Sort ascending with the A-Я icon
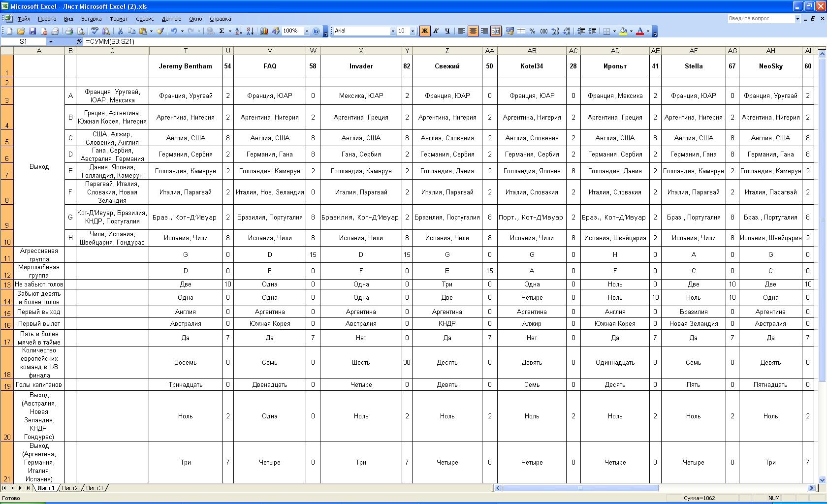Screen dimensions: 827x504 pyautogui.click(x=238, y=31)
